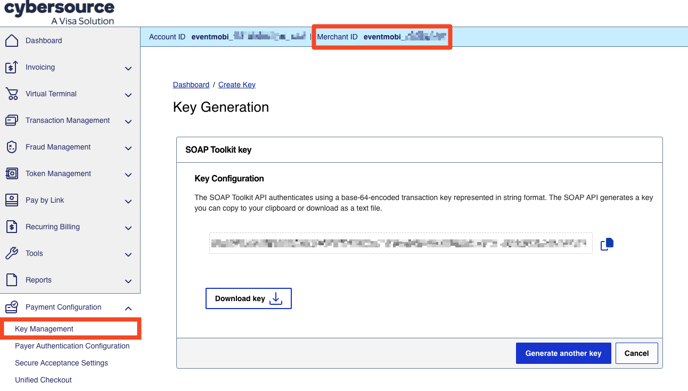This screenshot has width=688, height=391.
Task: Click the Merchant ID value
Action: tap(405, 37)
